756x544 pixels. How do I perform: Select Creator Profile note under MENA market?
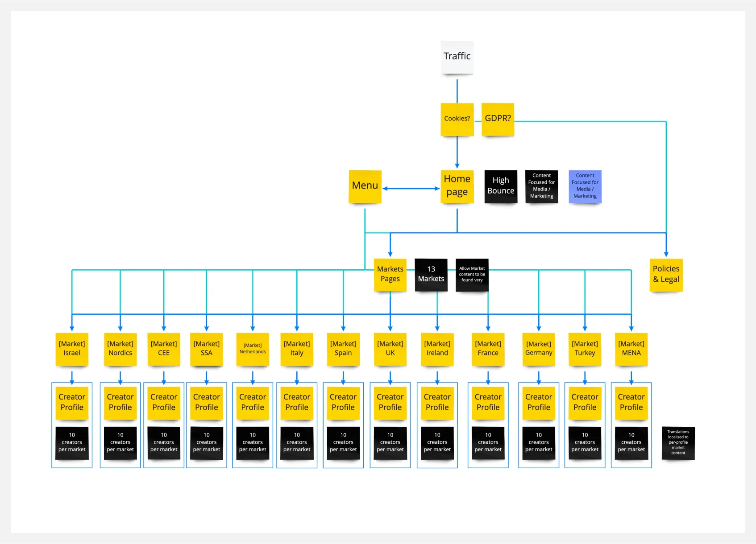click(631, 404)
